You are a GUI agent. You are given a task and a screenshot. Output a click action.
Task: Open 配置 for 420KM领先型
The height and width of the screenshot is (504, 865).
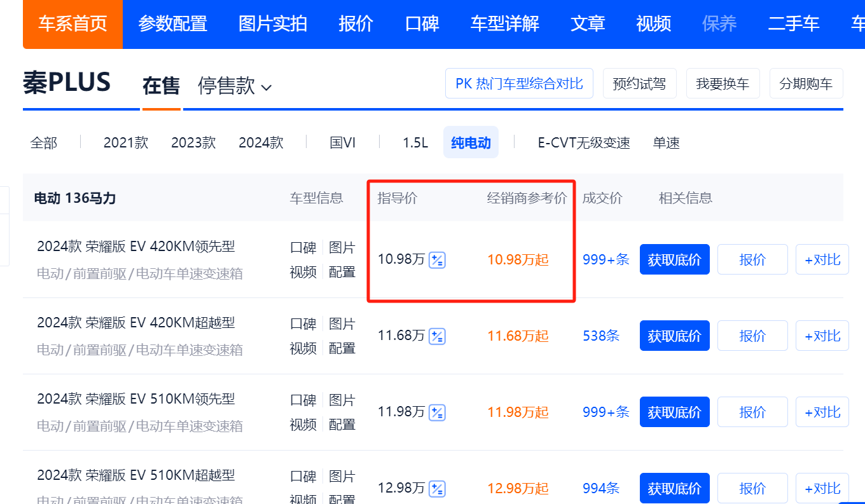click(342, 272)
